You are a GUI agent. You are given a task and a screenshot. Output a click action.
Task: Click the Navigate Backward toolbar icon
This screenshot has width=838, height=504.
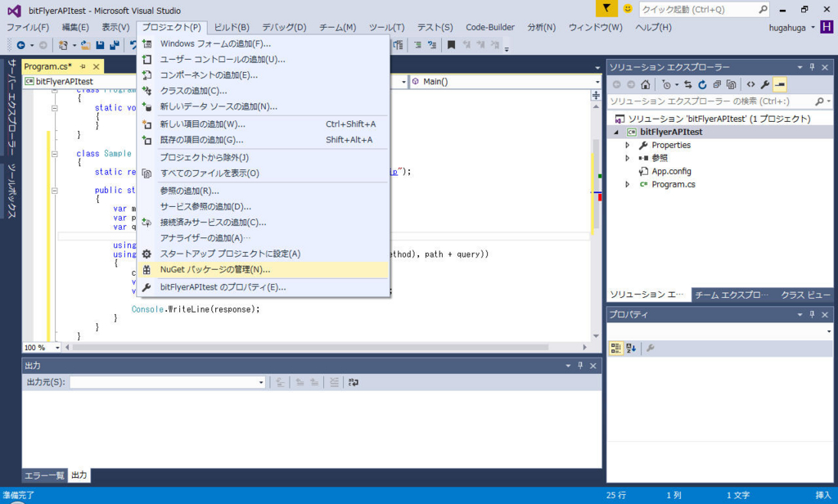tap(20, 46)
